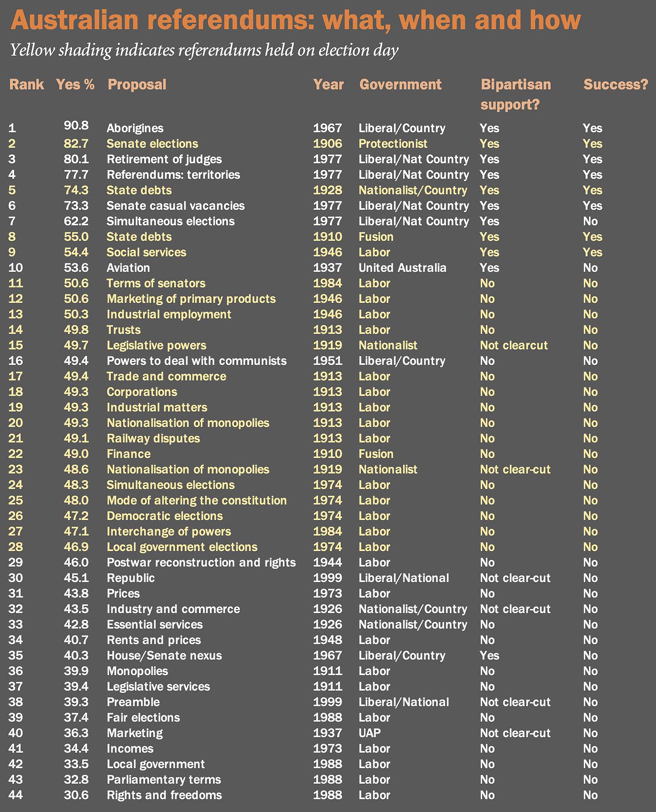This screenshot has height=812, width=656.
Task: Select 'Industry and commerce' proposal
Action: pyautogui.click(x=173, y=609)
